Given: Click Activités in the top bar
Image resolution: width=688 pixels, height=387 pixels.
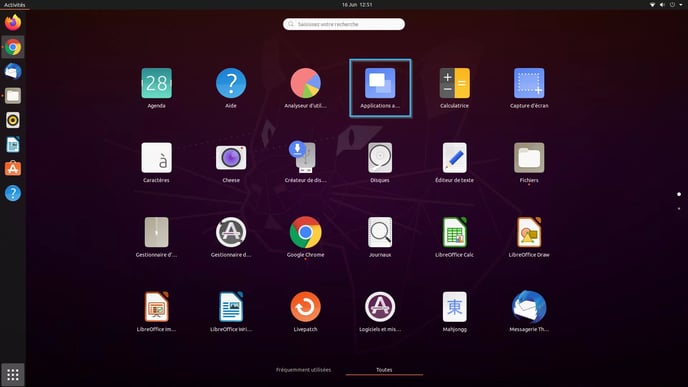Looking at the screenshot, I should (14, 5).
